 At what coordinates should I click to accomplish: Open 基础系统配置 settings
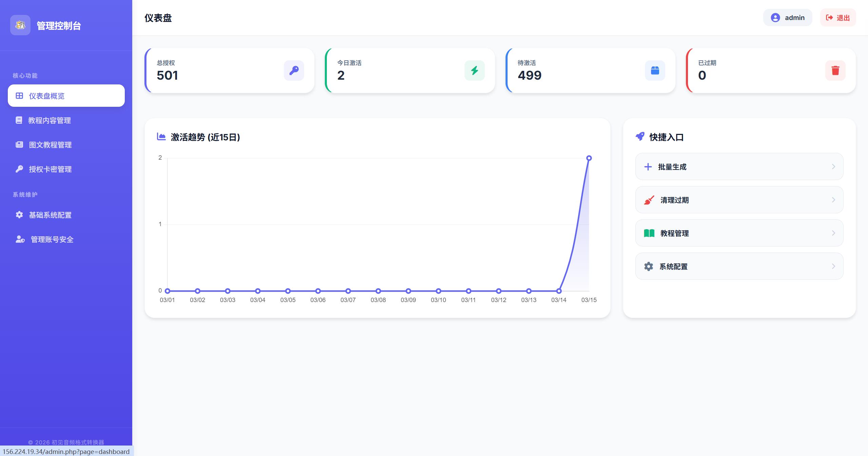coord(50,215)
